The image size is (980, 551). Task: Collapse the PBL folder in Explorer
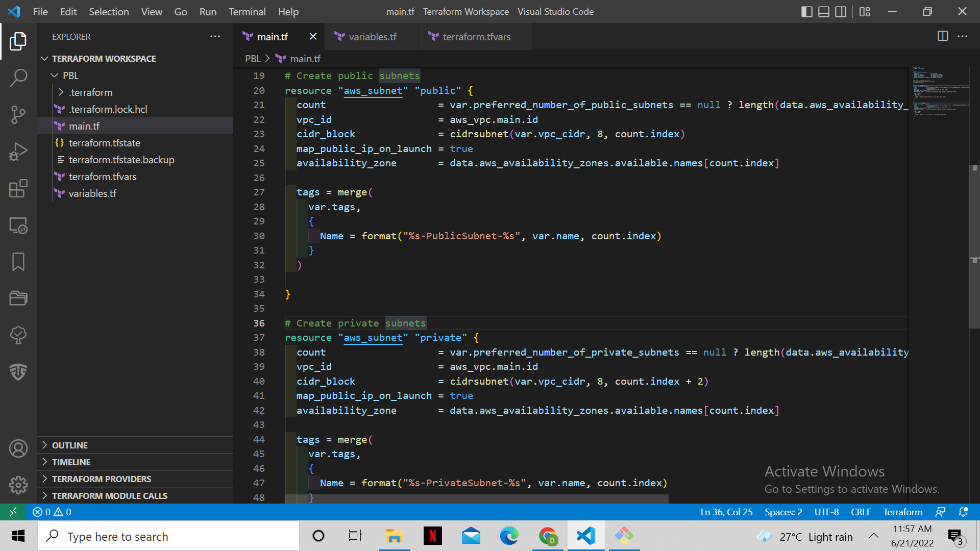tap(55, 75)
